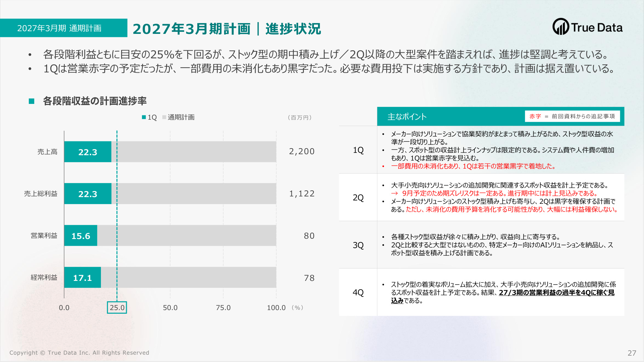Click the 営業利益 row label

[x=44, y=236]
